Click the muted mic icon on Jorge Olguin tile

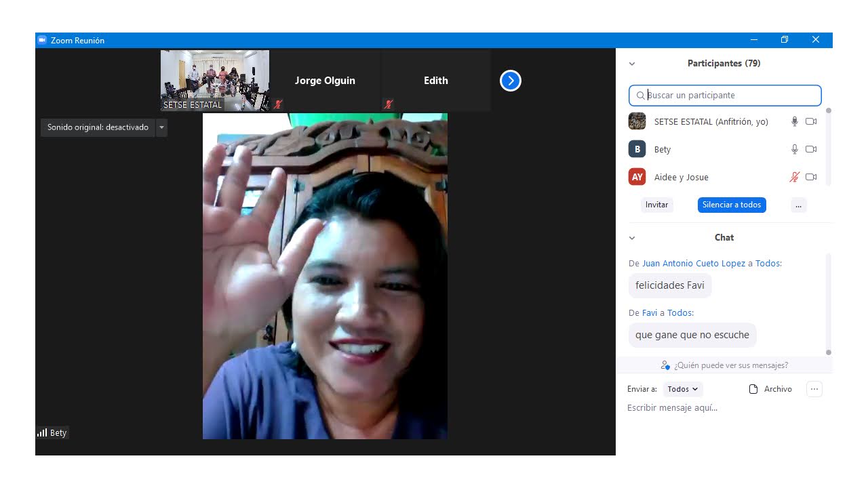point(278,104)
